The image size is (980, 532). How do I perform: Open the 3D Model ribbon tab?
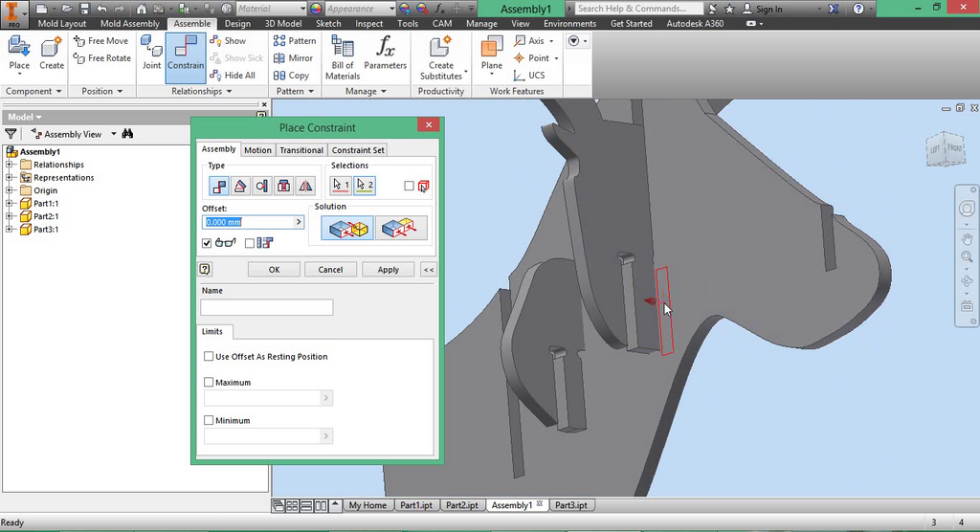coord(283,23)
